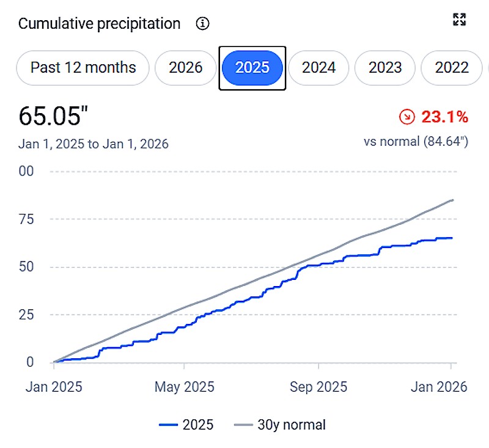This screenshot has height=448, width=489.
Task: Click the 23.1% below normal indicator
Action: coord(444,116)
